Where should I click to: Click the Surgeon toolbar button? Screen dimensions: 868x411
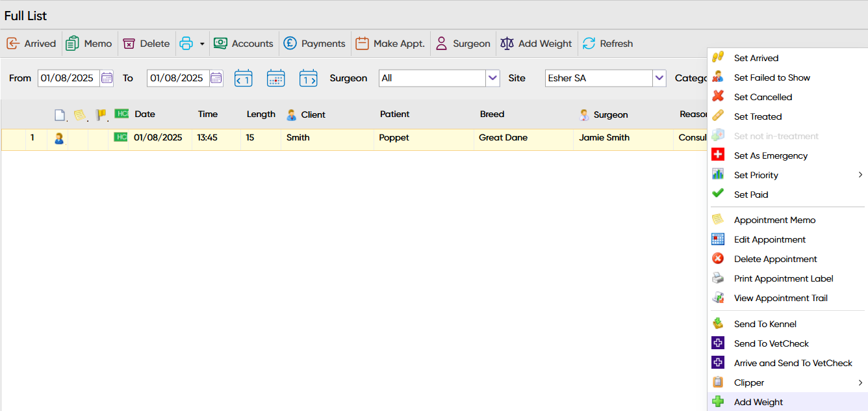(463, 44)
